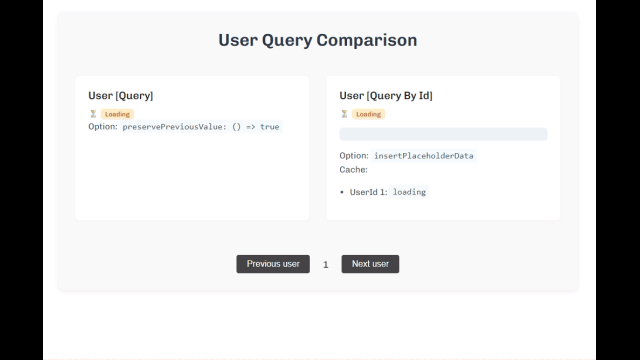Select the Loading badge in User [Query By Id] card
The height and width of the screenshot is (360, 640).
point(368,114)
